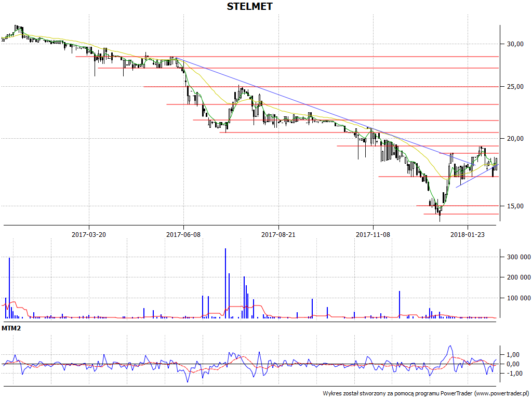Click the STELMET chart title
Image resolution: width=532 pixels, height=399 pixels.
pos(249,6)
